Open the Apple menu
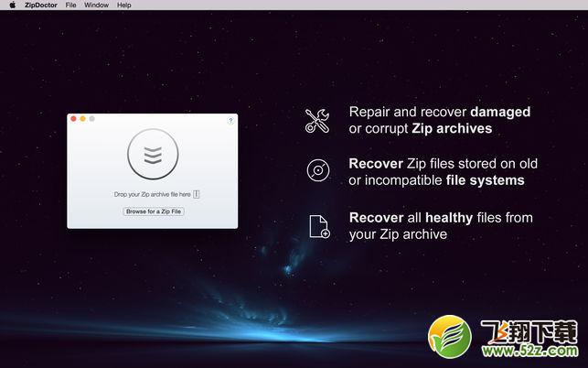 [13, 5]
